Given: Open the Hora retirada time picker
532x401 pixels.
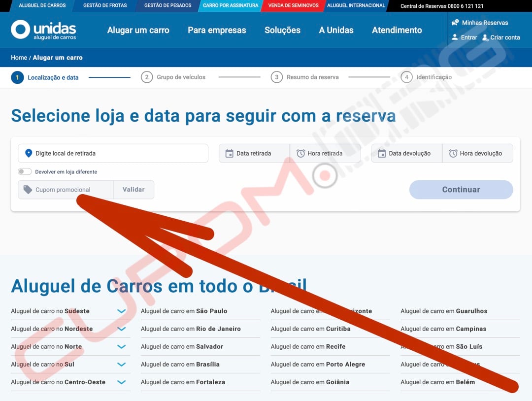Looking at the screenshot, I should click(x=325, y=153).
